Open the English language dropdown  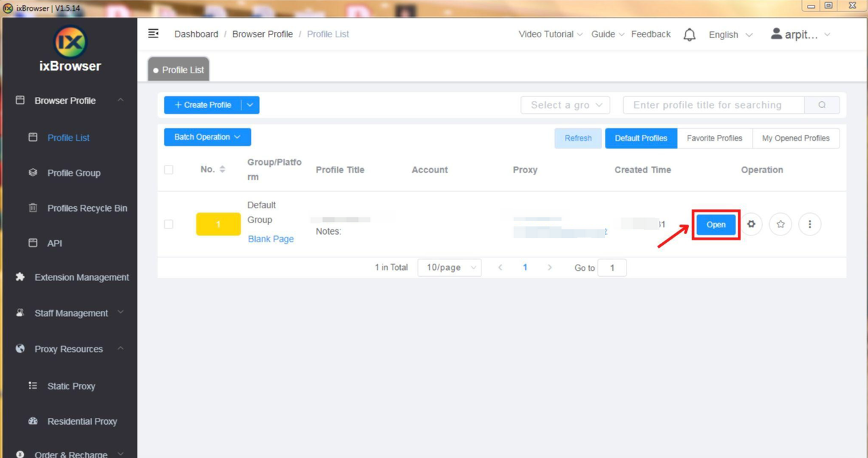pyautogui.click(x=730, y=35)
